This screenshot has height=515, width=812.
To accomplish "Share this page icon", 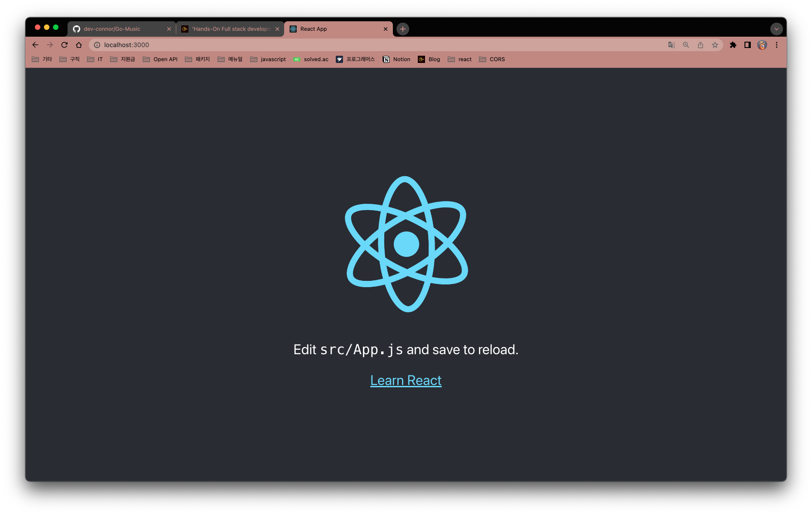I will click(x=701, y=45).
